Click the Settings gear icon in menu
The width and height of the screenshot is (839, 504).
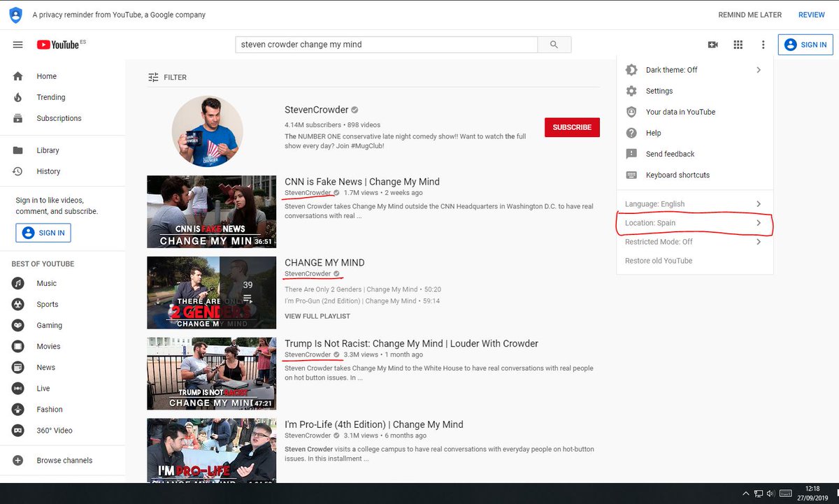click(631, 91)
